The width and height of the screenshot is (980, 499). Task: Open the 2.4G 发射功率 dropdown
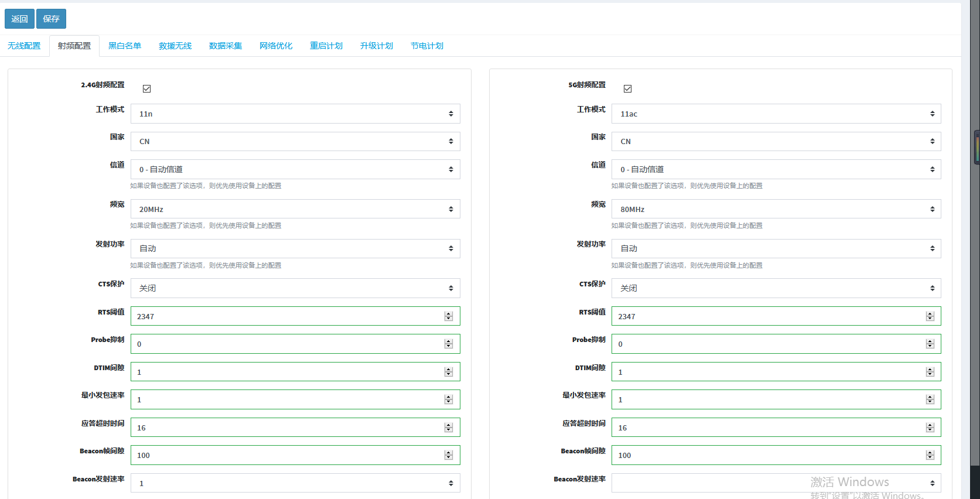pyautogui.click(x=295, y=248)
